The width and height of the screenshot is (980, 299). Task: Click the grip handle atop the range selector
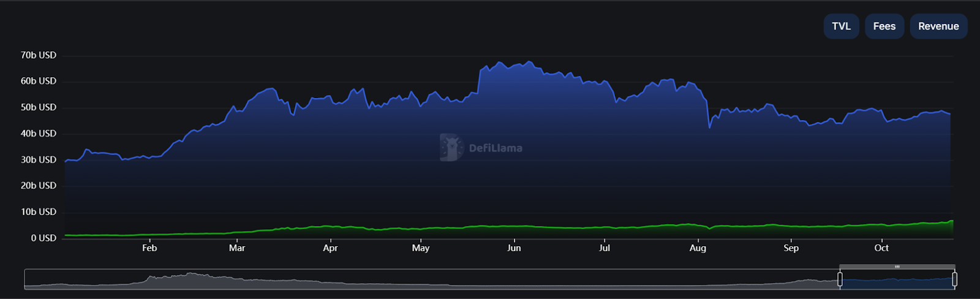click(897, 267)
